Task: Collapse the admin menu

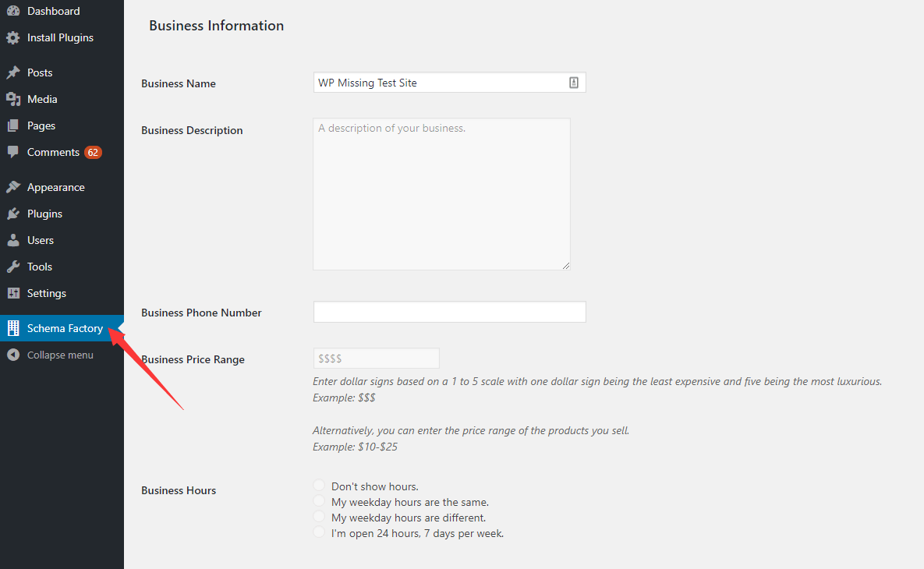Action: (55, 355)
